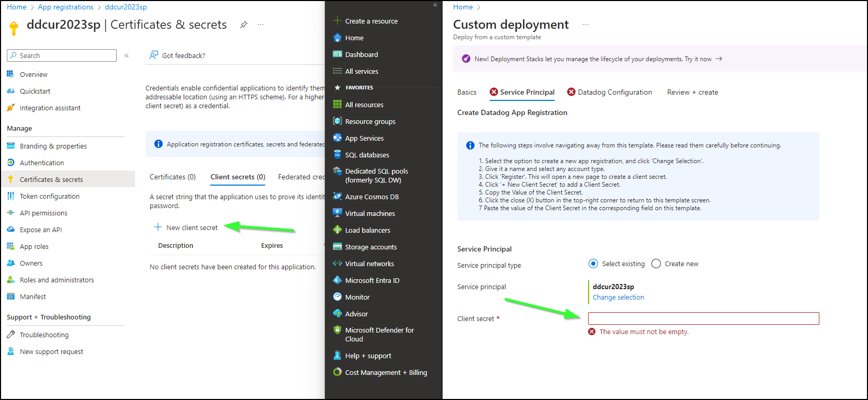The image size is (868, 400).
Task: Click the Cost Management + Billing icon
Action: (337, 372)
